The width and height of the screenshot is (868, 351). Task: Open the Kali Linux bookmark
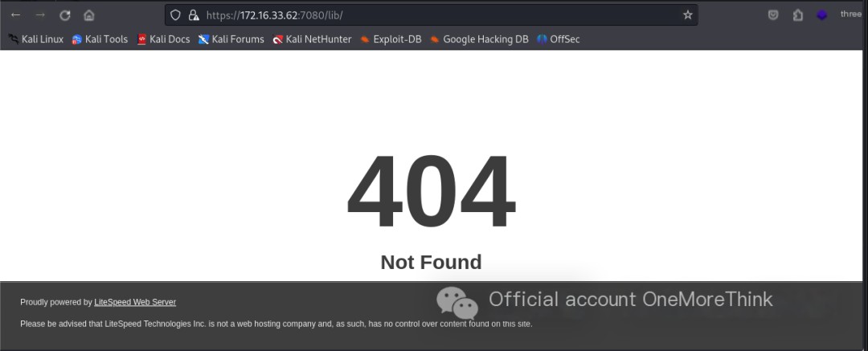(36, 39)
